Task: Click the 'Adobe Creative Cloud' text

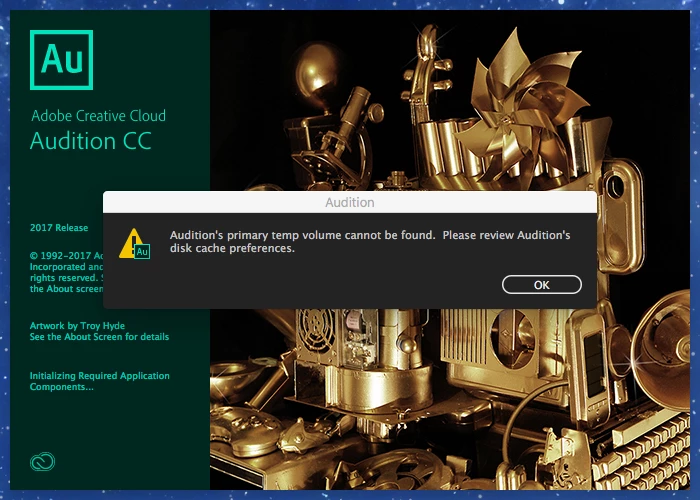Action: 98,116
